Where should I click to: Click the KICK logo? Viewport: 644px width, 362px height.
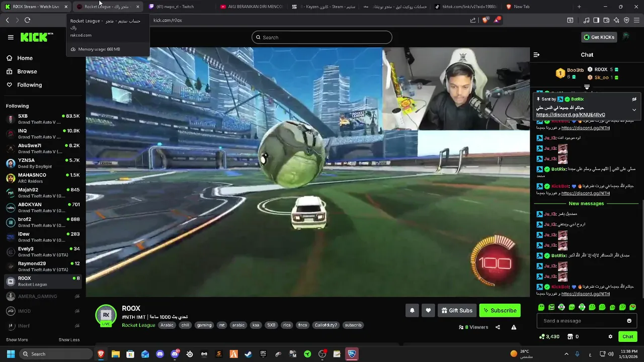37,37
